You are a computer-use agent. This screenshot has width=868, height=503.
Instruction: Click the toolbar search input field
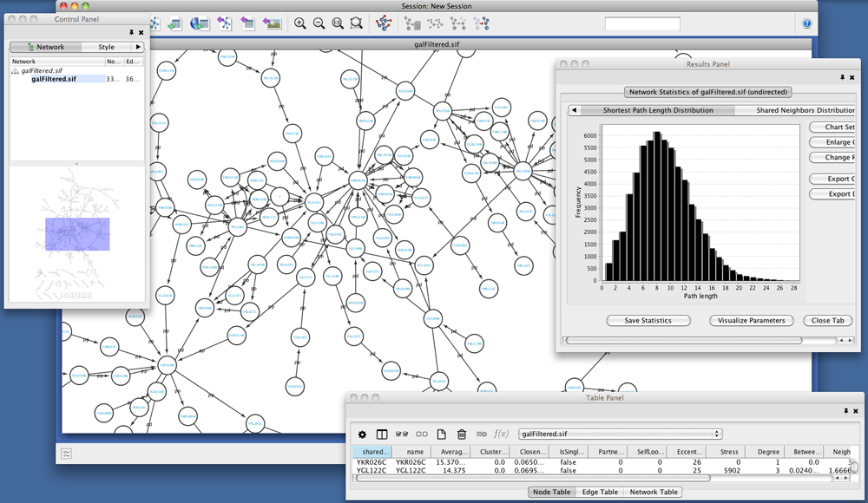(x=641, y=24)
